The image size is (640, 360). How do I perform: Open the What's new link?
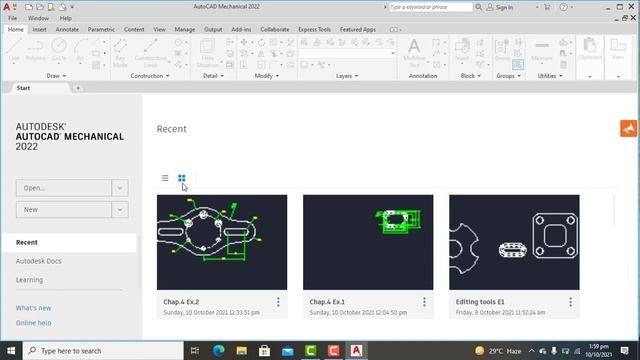[33, 308]
